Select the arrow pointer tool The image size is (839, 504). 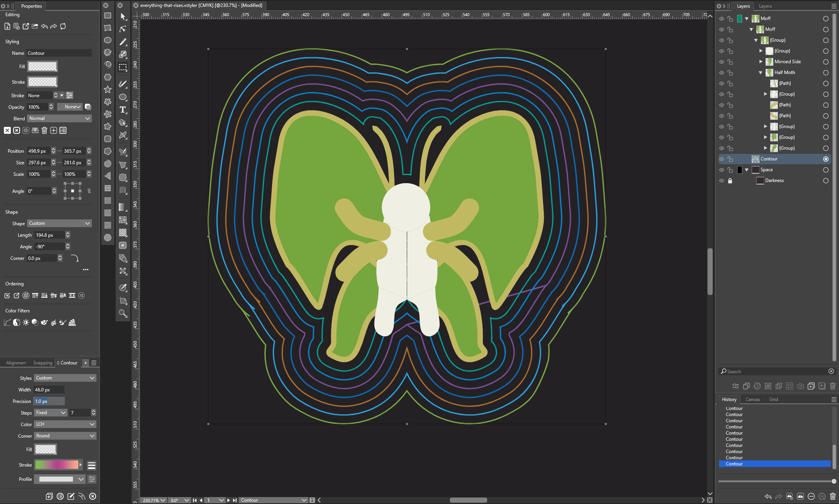coord(123,17)
